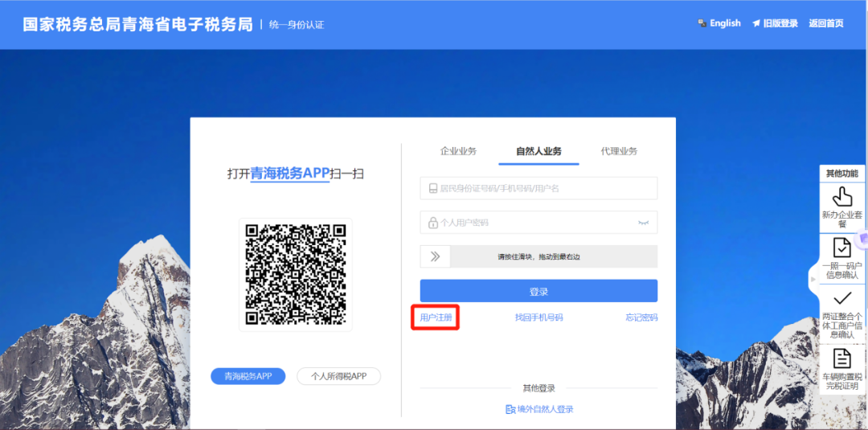The width and height of the screenshot is (868, 430).
Task: Click the slider handle with double arrows
Action: pyautogui.click(x=435, y=256)
